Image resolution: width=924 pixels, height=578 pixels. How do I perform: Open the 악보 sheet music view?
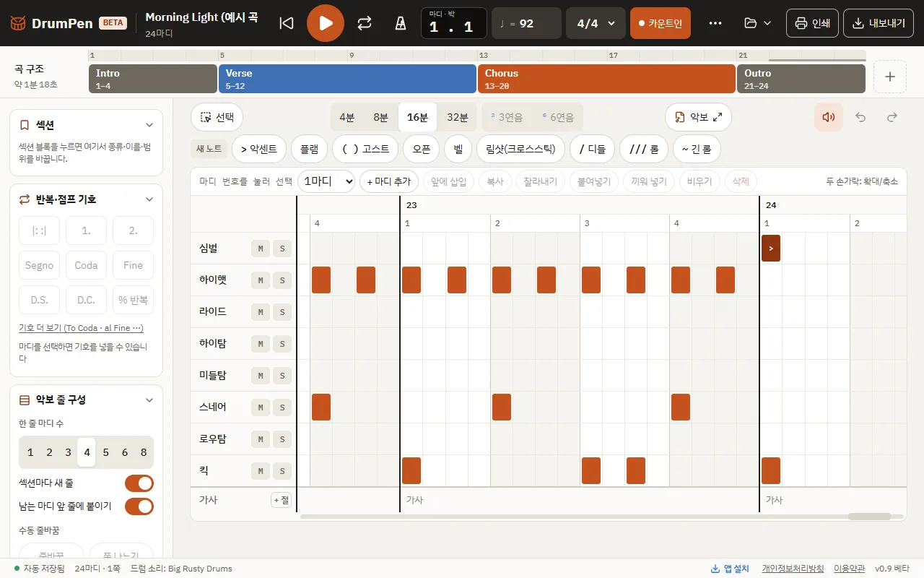click(698, 117)
